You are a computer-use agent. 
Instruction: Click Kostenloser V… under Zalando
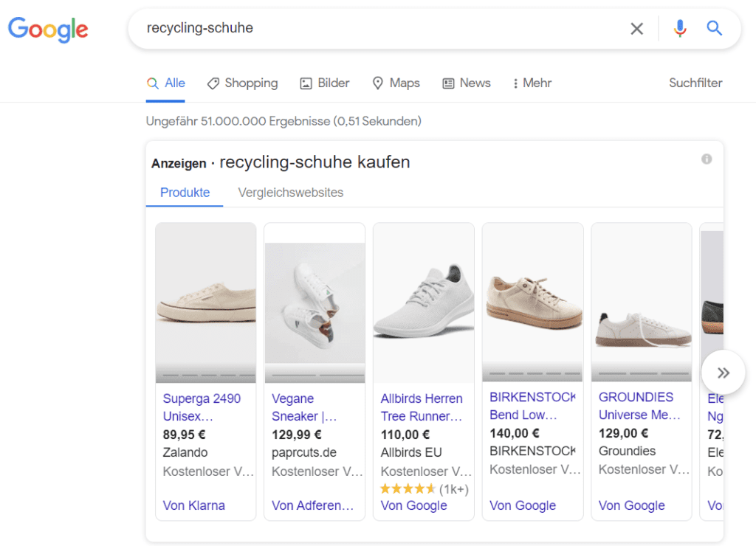click(208, 471)
